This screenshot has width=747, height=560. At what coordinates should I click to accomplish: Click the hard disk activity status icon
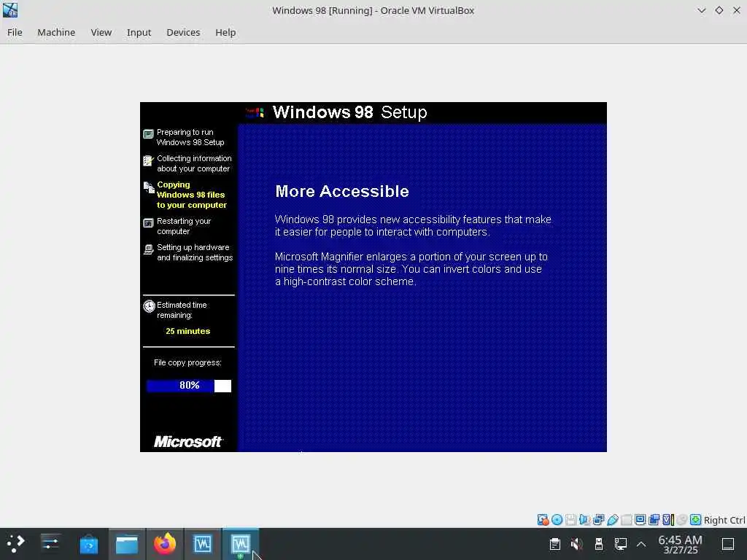(x=543, y=519)
